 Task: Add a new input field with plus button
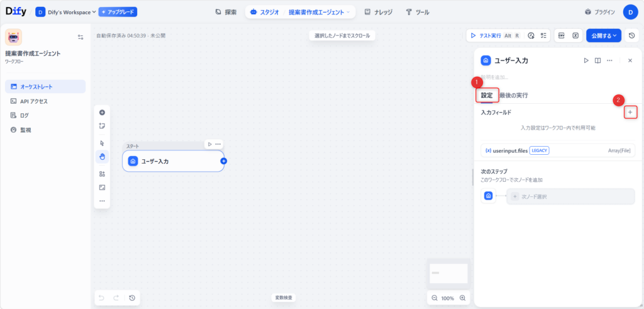[630, 112]
